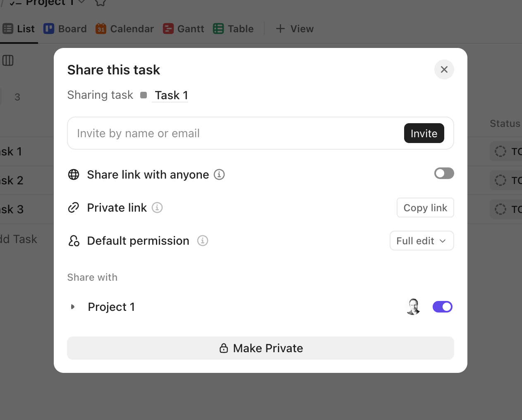Viewport: 522px width, 420px height.
Task: Switch to the Board view tab
Action: pyautogui.click(x=65, y=29)
